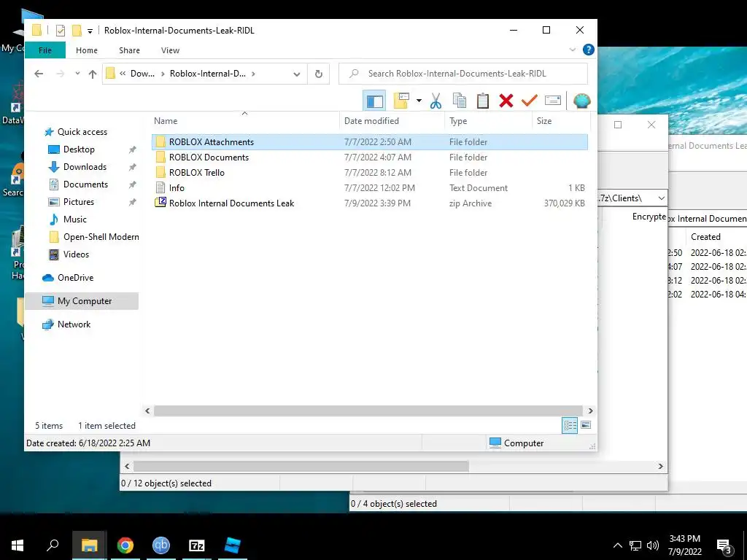Click the Roblox-Internal-D... breadcrumb segment
The image size is (747, 560).
coord(208,74)
